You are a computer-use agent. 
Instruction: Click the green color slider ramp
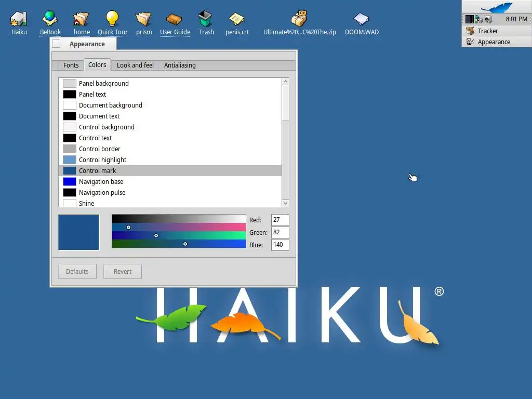179,235
